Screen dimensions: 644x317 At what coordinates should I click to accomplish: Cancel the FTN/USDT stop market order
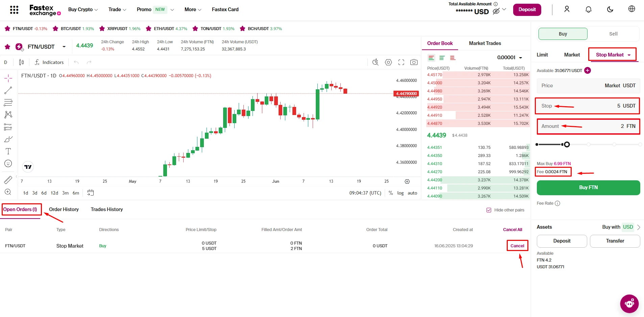point(517,246)
